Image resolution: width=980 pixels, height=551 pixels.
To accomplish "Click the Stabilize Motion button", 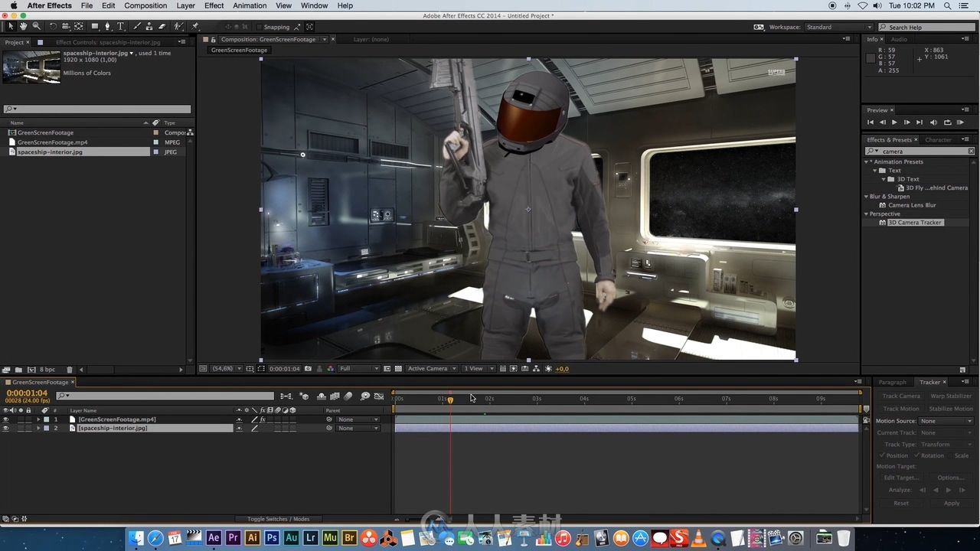I will click(951, 409).
